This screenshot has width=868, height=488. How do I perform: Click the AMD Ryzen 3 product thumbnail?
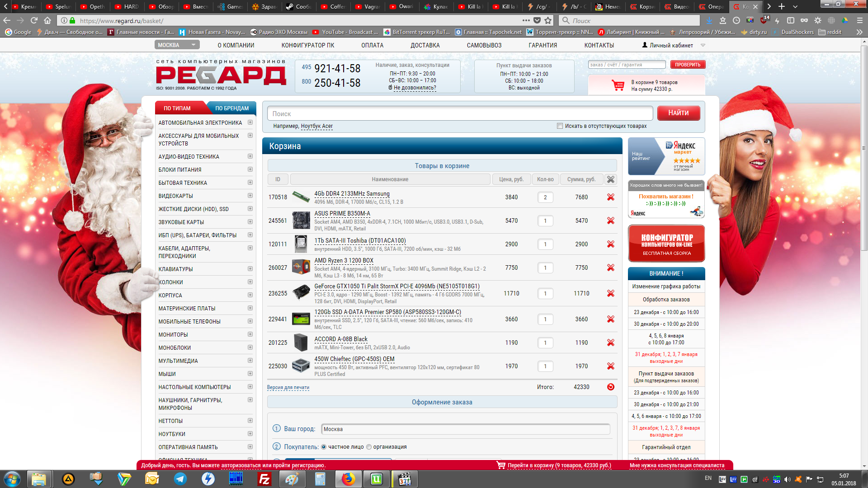301,267
